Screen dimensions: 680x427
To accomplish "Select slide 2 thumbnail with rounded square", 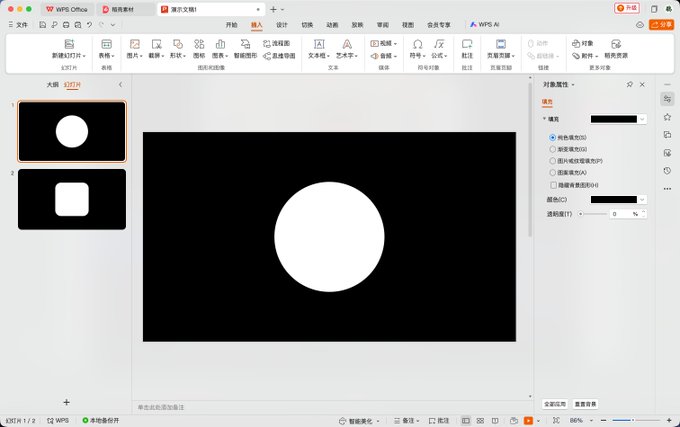I will (72, 199).
